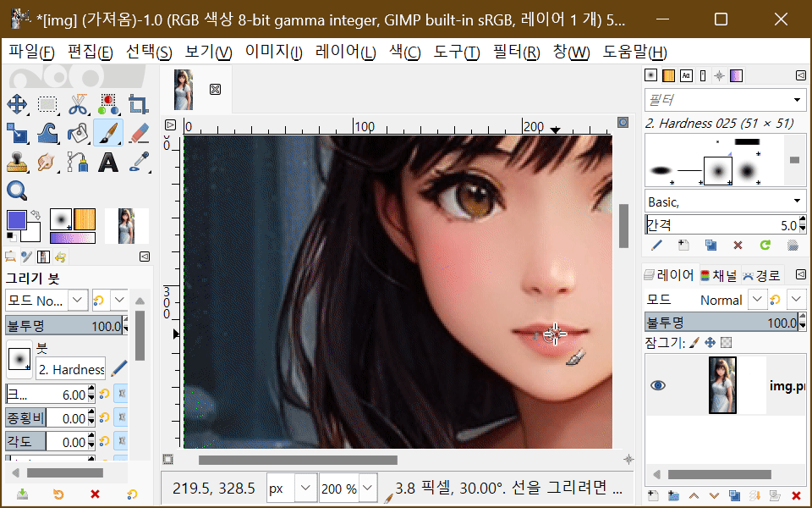This screenshot has width=812, height=508.
Task: Select the Text tool
Action: [x=108, y=163]
